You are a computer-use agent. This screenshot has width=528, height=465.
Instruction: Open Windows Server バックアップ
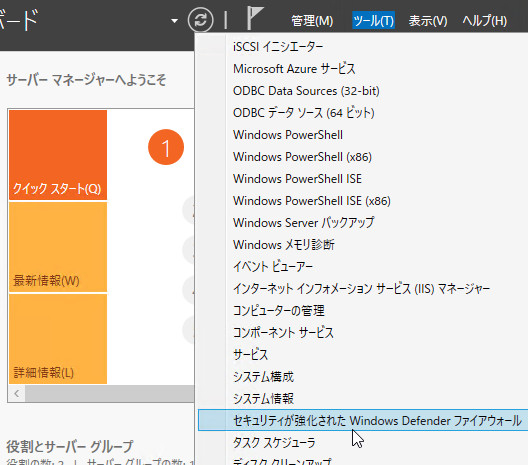[x=303, y=223]
